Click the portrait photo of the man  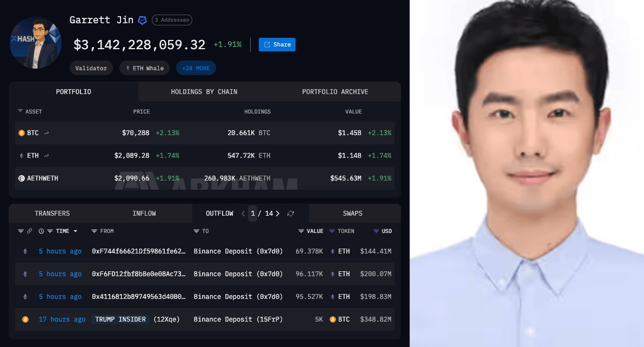coord(527,173)
